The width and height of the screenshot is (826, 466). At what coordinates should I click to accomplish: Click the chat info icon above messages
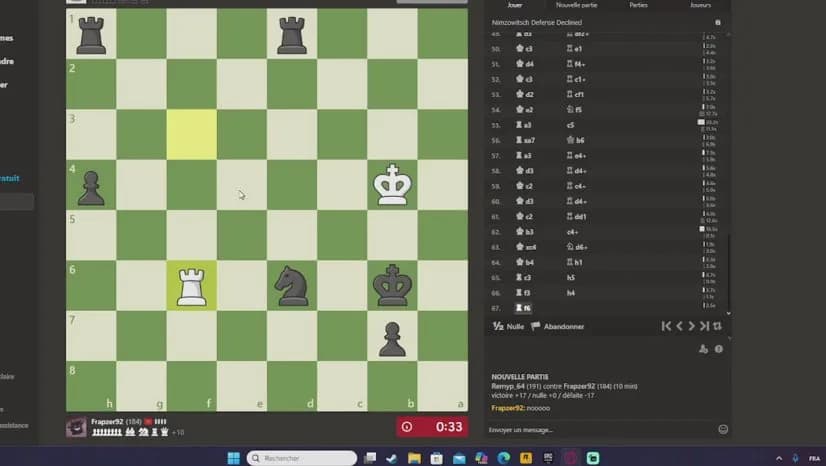coord(718,349)
